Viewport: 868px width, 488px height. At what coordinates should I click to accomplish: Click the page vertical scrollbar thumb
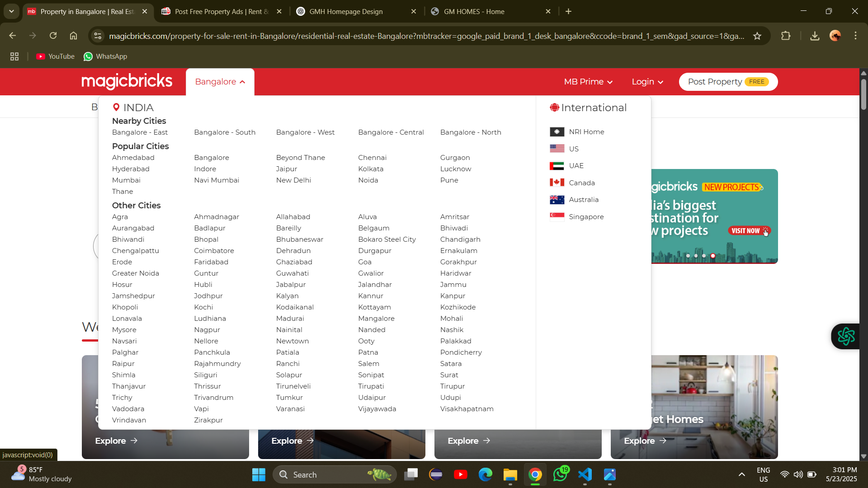pyautogui.click(x=863, y=94)
